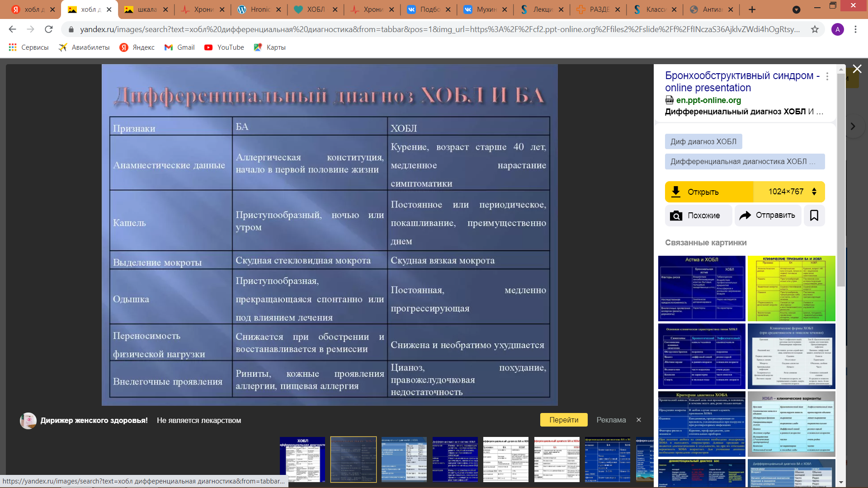
Task: Open a new browser tab
Action: coord(752,9)
